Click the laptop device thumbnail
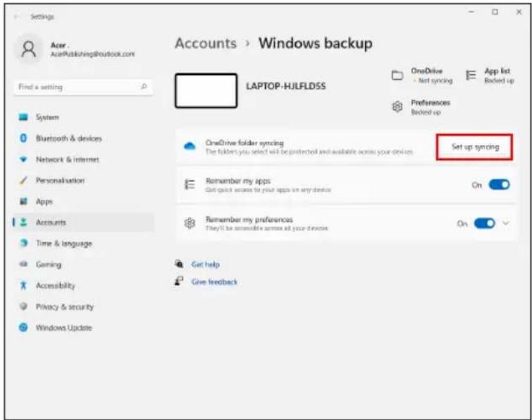 (206, 91)
